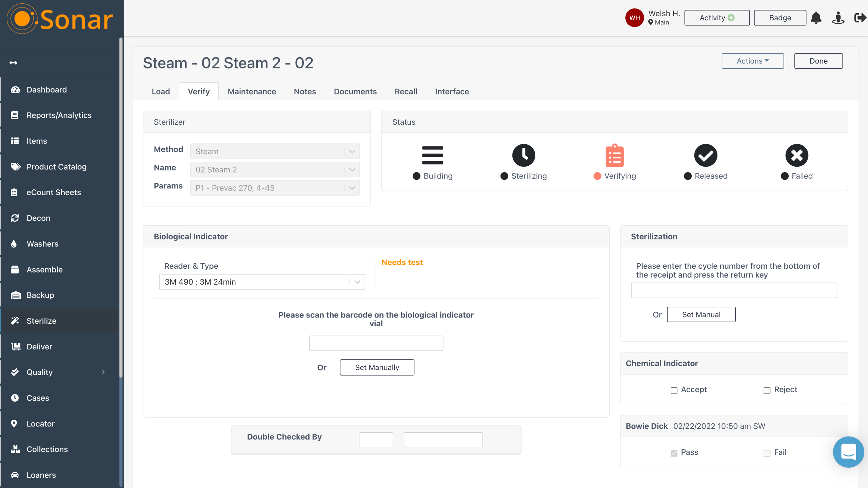Open the chat support bubble
This screenshot has width=868, height=488.
[x=848, y=452]
